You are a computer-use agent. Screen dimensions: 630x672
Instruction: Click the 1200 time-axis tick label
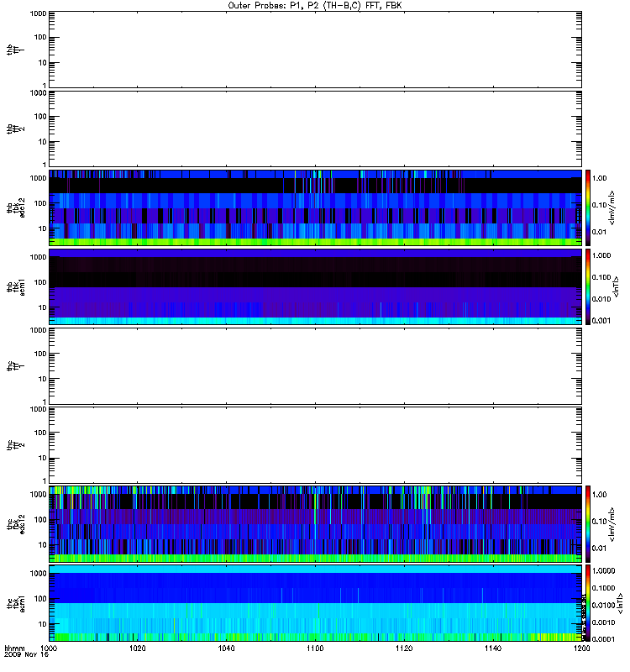(581, 648)
